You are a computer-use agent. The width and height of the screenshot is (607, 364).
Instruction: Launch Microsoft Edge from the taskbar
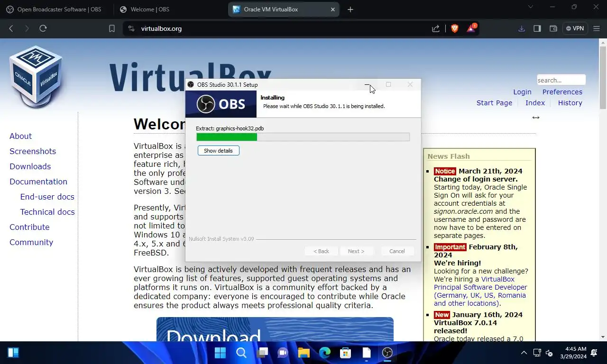click(x=325, y=353)
